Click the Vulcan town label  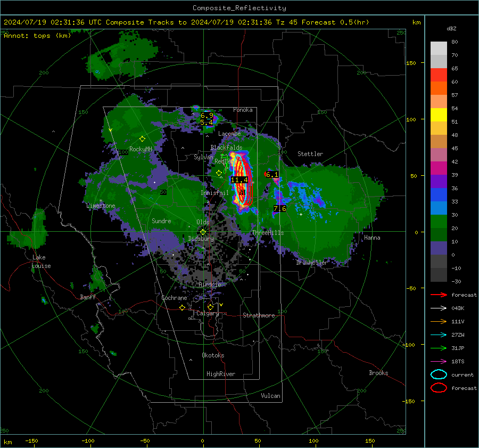270,396
